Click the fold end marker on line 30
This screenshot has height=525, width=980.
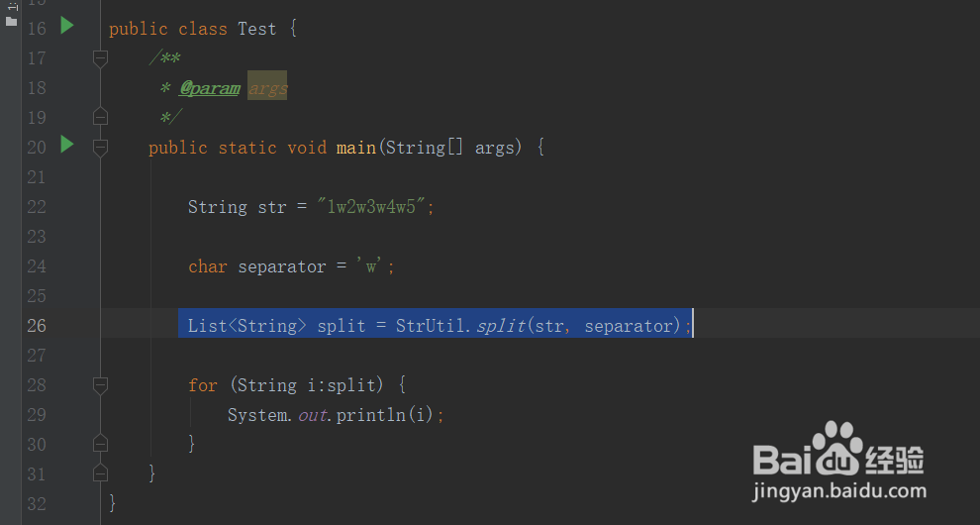click(100, 445)
